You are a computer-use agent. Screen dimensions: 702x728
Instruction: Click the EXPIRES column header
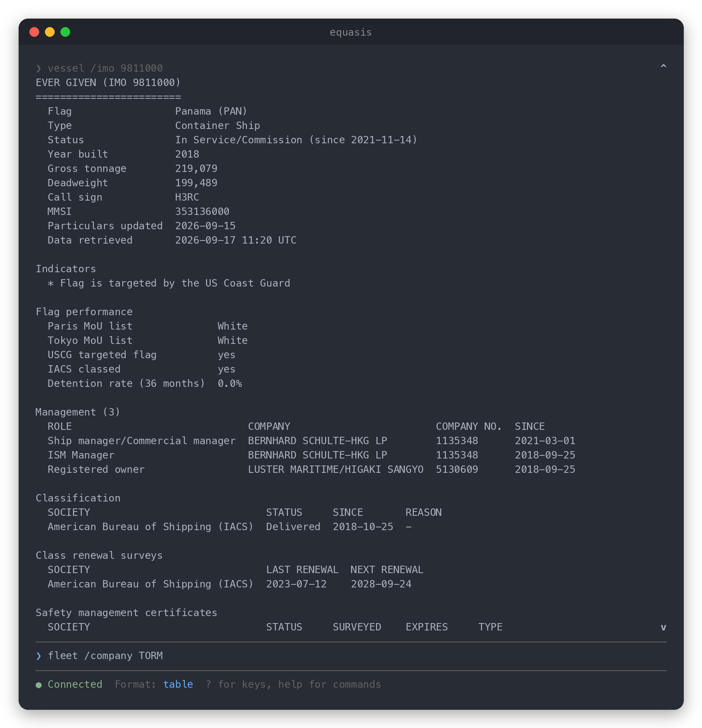(427, 627)
